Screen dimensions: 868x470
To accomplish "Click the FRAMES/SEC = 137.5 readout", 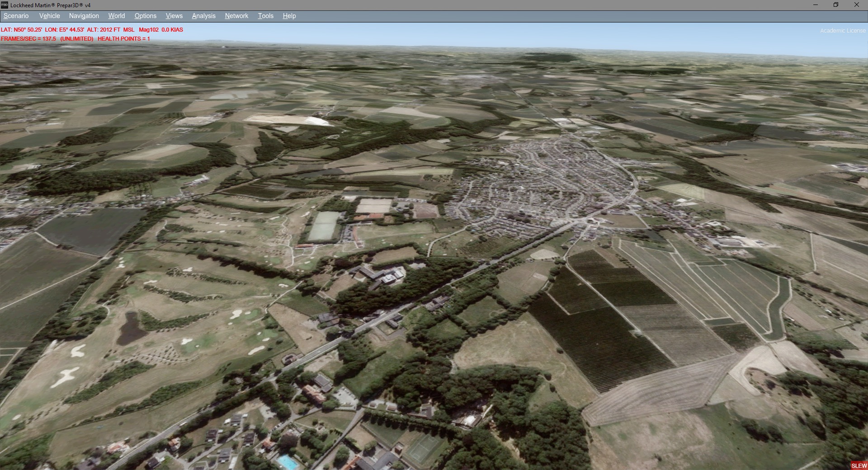I will tap(28, 39).
